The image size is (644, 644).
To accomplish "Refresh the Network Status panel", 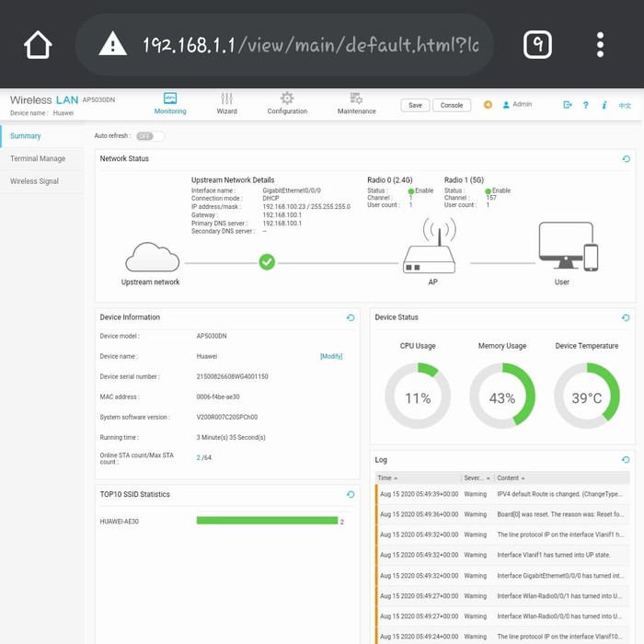I will pyautogui.click(x=627, y=159).
